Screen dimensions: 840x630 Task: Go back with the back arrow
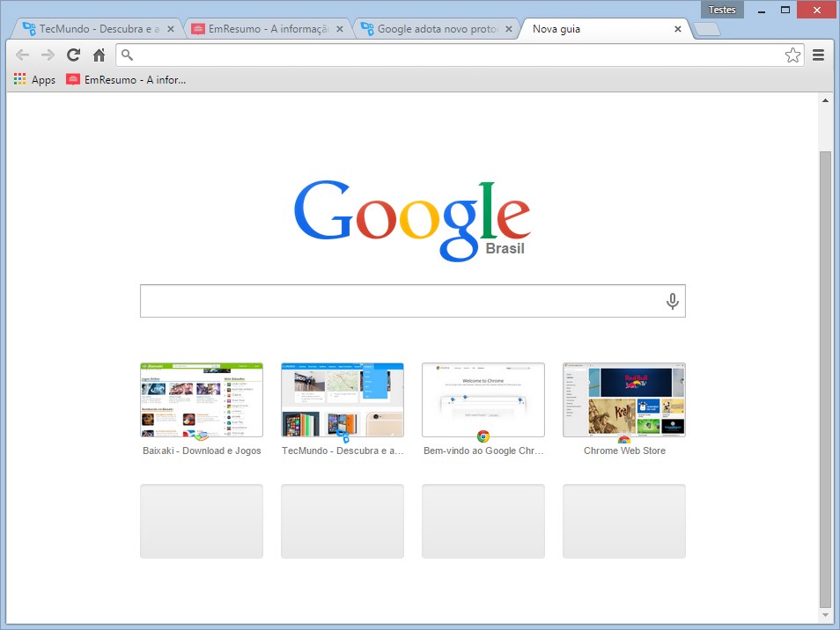click(23, 55)
